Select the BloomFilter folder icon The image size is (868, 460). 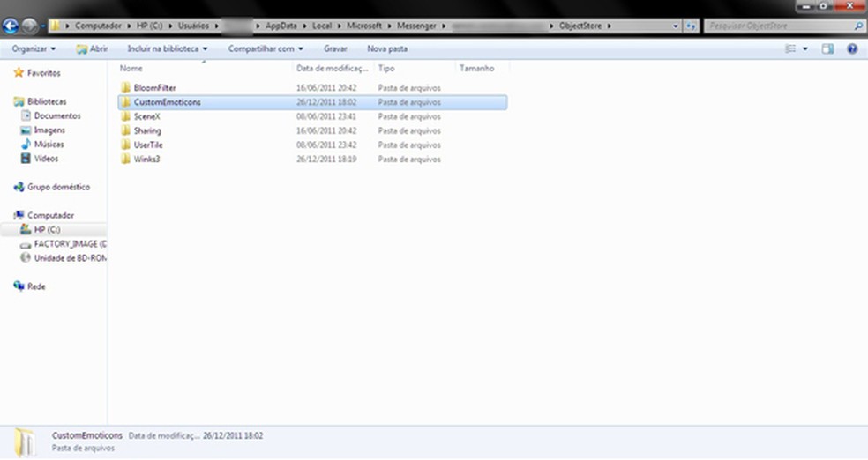click(x=125, y=87)
